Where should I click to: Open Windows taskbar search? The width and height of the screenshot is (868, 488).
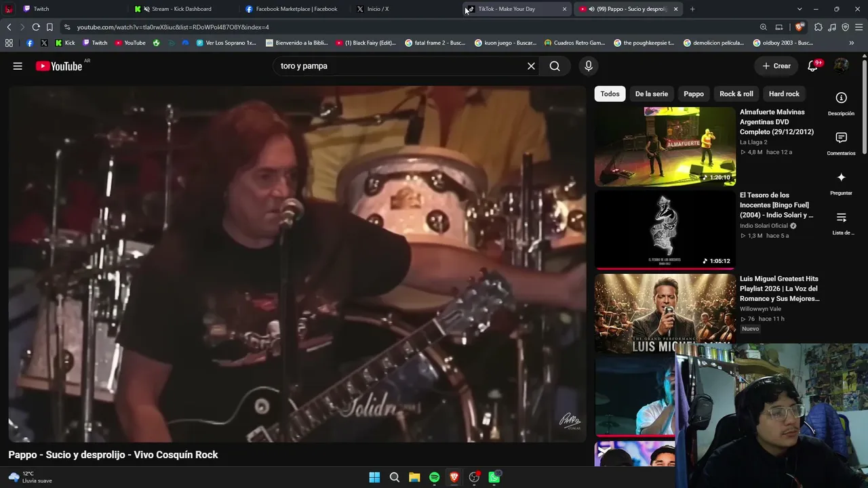[394, 477]
